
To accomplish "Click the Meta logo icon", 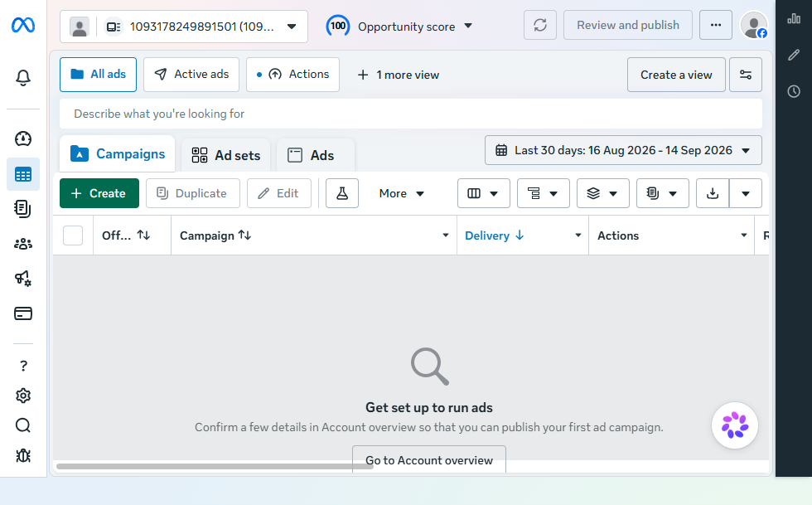I will click(23, 25).
